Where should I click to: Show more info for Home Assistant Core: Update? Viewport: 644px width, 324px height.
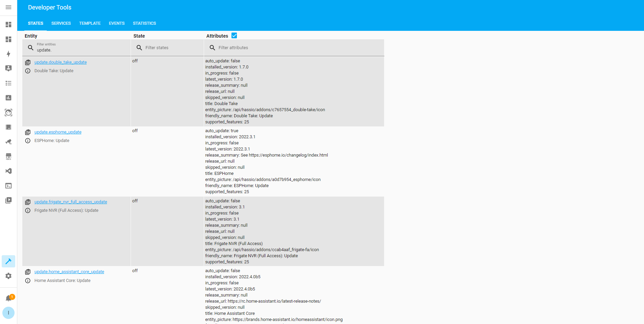point(28,281)
